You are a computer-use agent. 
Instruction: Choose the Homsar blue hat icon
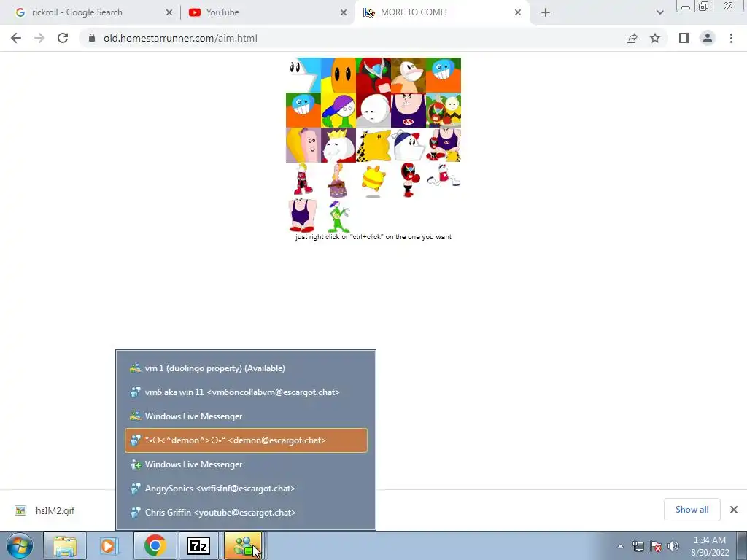[x=409, y=145]
